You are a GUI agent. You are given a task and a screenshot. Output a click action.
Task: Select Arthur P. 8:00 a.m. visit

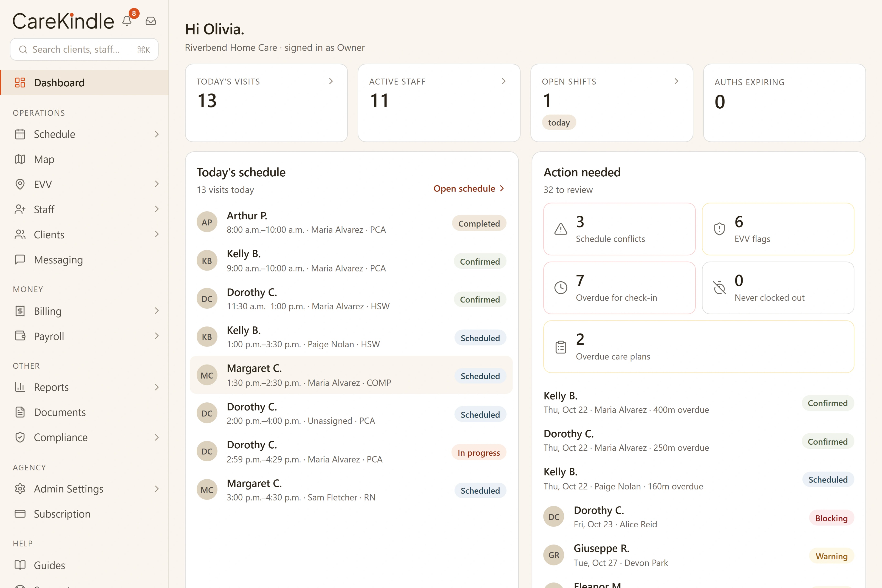[351, 222]
